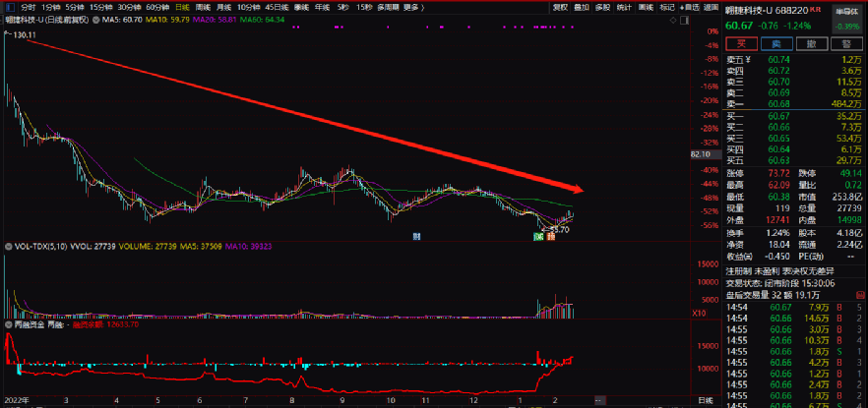Toggle the 复权 price adjustment option

tap(560, 6)
